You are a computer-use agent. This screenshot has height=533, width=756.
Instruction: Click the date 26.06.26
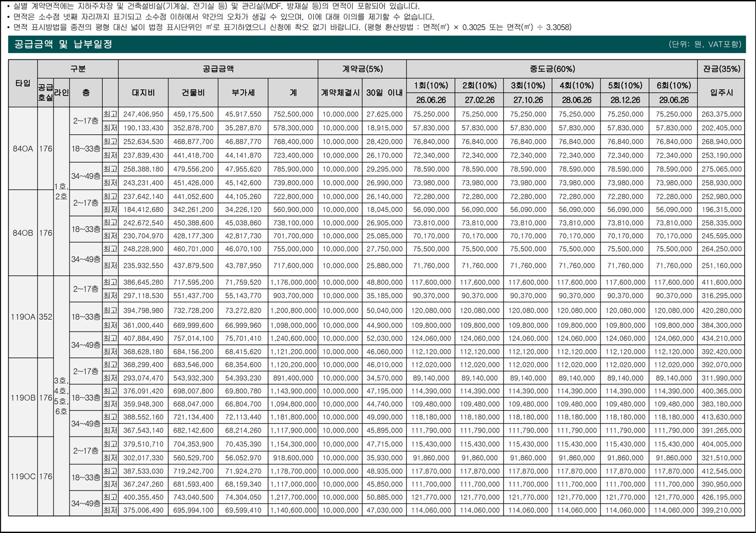431,100
